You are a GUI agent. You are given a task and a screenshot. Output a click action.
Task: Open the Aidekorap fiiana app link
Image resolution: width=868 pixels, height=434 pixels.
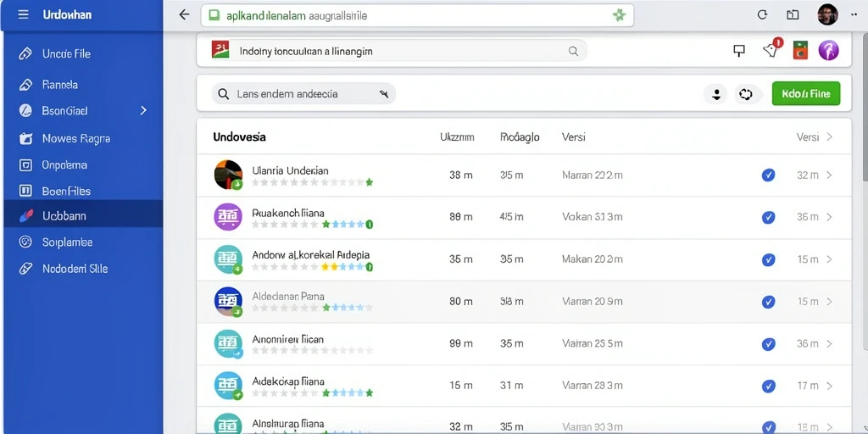[x=288, y=381]
